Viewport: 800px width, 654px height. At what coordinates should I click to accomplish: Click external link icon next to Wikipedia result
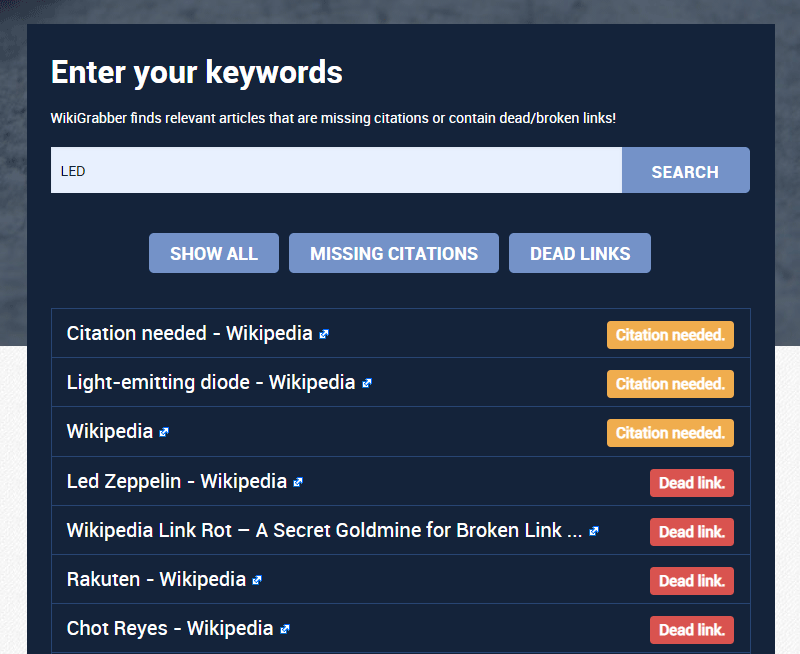click(x=164, y=432)
